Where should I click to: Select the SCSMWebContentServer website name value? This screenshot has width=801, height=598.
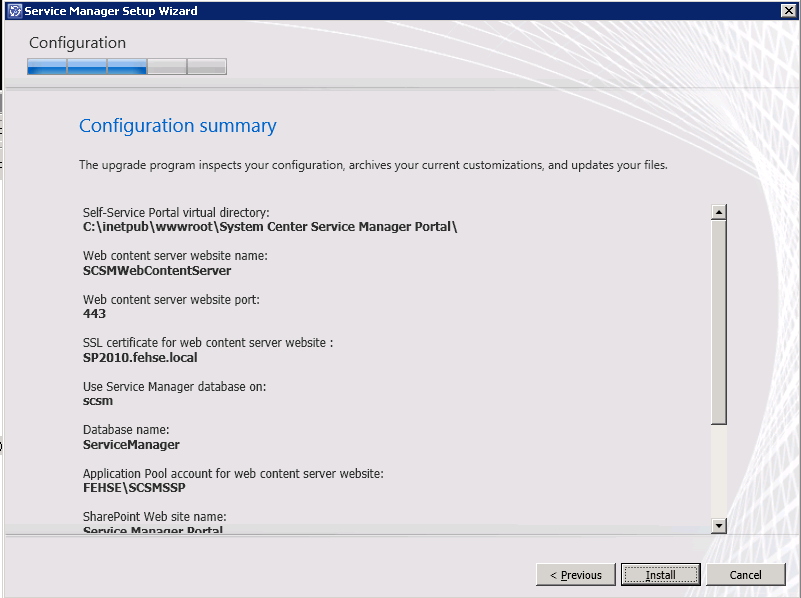(157, 271)
